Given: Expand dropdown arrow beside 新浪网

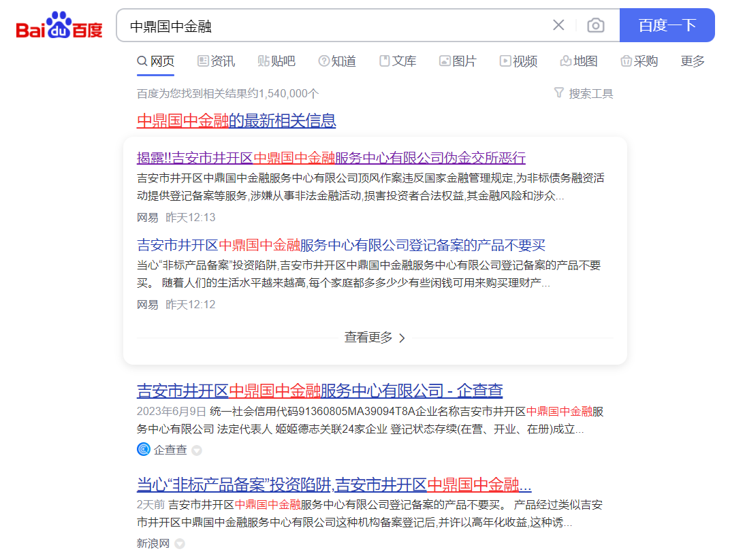Looking at the screenshot, I should point(180,544).
